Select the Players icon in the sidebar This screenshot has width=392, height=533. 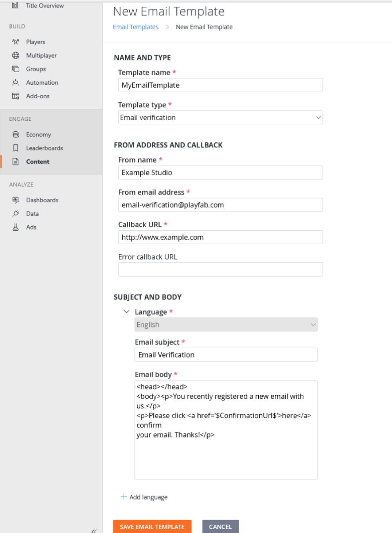(x=16, y=42)
